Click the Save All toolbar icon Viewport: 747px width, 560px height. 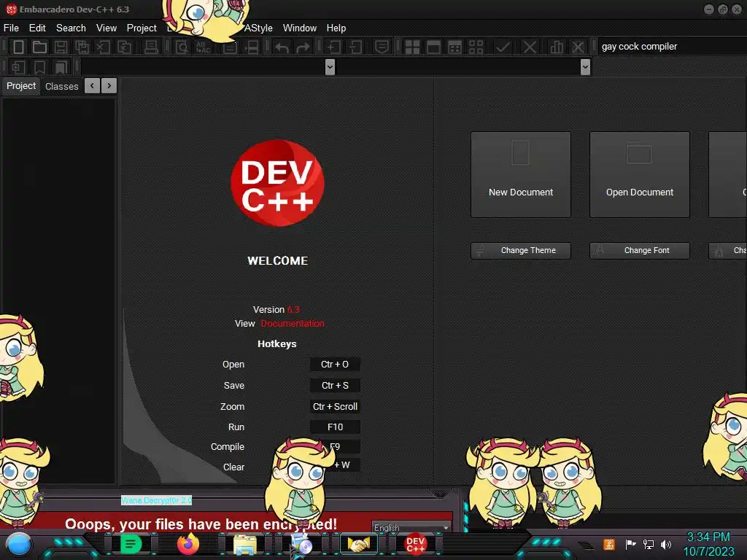click(82, 47)
